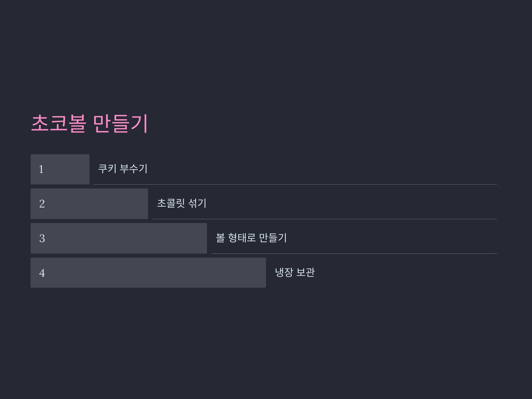532x399 pixels.
Task: Click the word 보관 in step four
Action: coord(305,272)
